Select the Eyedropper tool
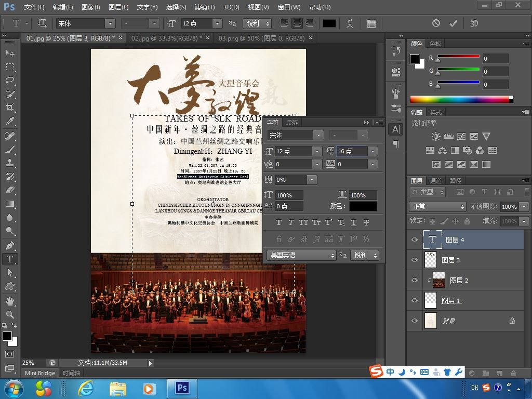The width and height of the screenshot is (532, 399). point(10,122)
